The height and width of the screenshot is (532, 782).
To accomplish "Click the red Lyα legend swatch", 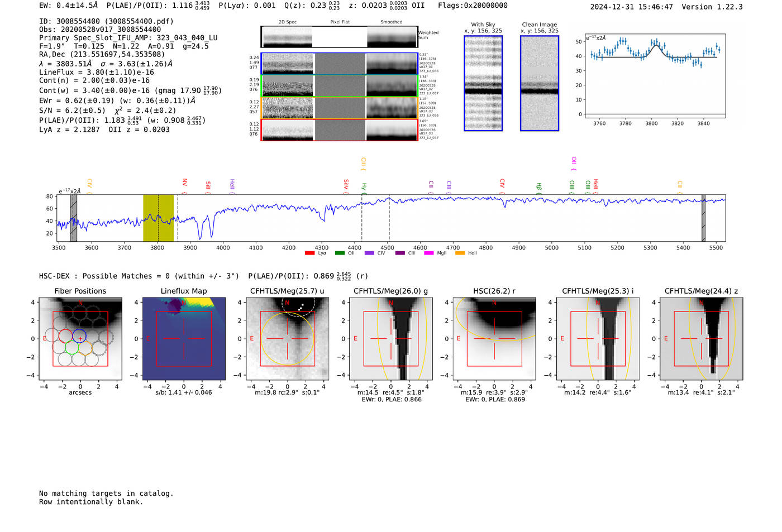I will point(309,253).
